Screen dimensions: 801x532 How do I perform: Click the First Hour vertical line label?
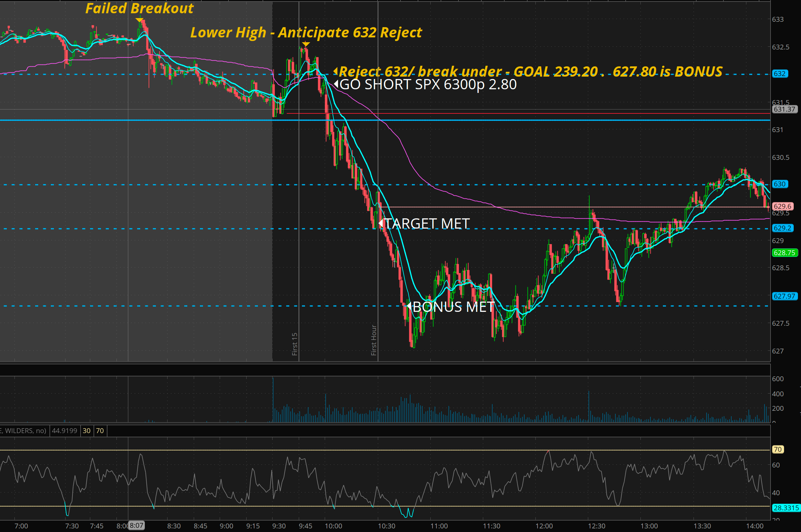pos(374,340)
